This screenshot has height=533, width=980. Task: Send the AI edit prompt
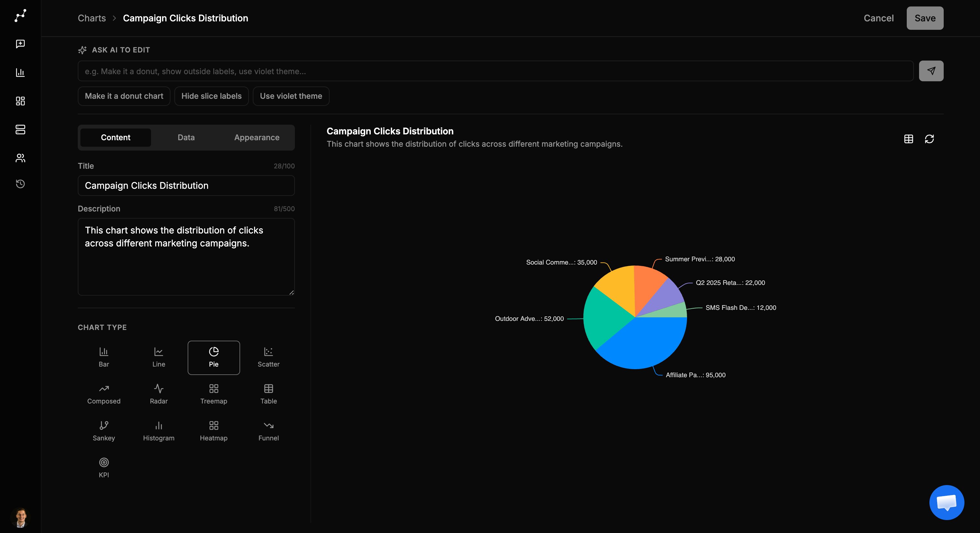click(931, 71)
